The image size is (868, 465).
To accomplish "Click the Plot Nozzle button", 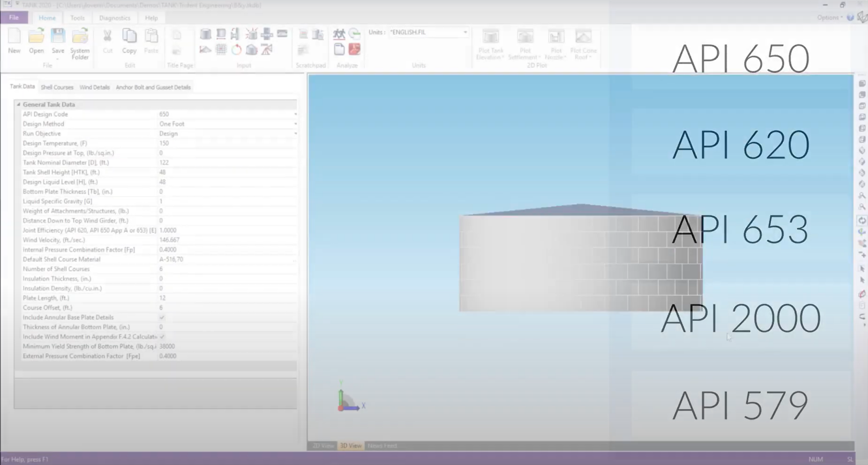I will (x=556, y=44).
